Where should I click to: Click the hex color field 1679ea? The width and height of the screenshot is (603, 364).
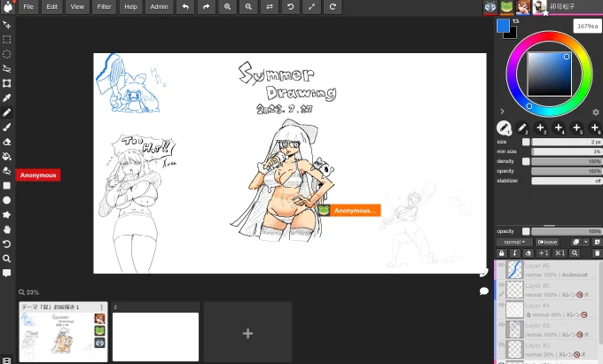(x=587, y=26)
